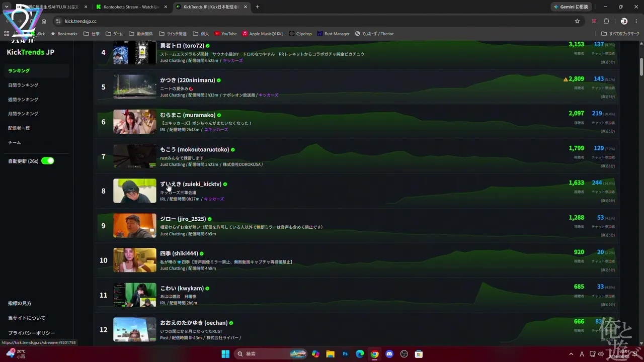Open Copilot from the taskbar
The image size is (644, 362).
315,354
